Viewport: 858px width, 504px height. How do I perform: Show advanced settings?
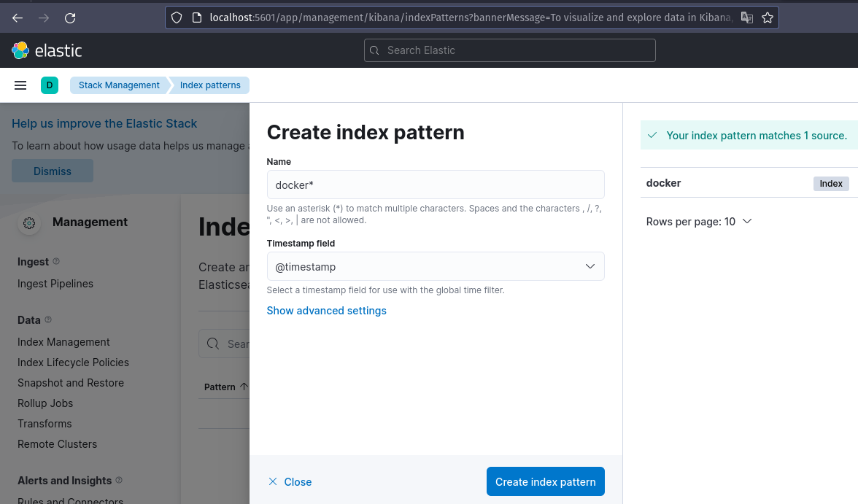(x=326, y=311)
